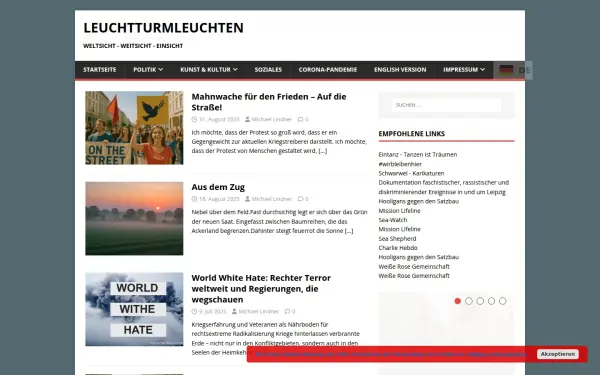The width and height of the screenshot is (600, 375).
Task: Click author icon in World White Hate post
Action: click(x=235, y=311)
